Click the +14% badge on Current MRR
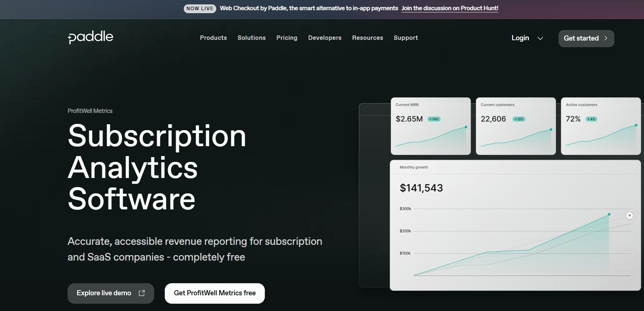The height and width of the screenshot is (311, 644). click(434, 119)
